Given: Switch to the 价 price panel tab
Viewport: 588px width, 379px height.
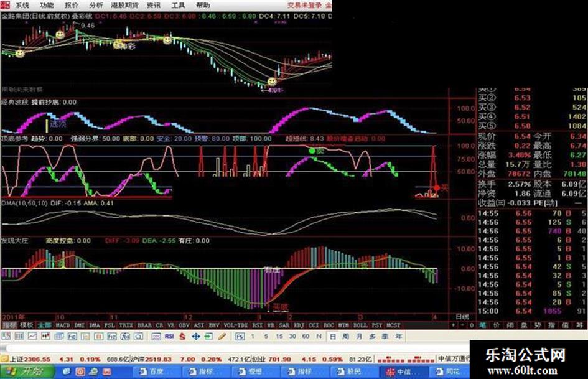Looking at the screenshot, I should pos(497,325).
